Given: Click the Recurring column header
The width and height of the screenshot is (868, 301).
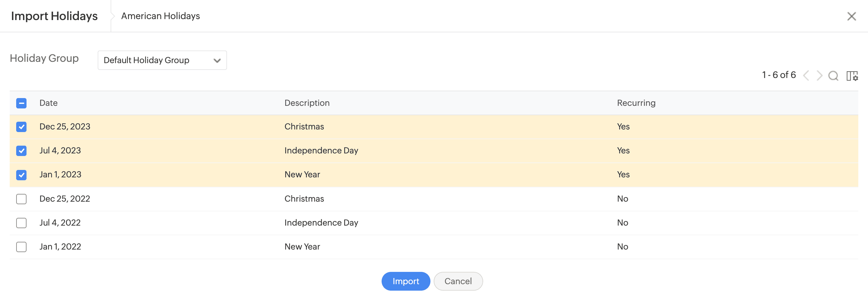Looking at the screenshot, I should point(636,103).
